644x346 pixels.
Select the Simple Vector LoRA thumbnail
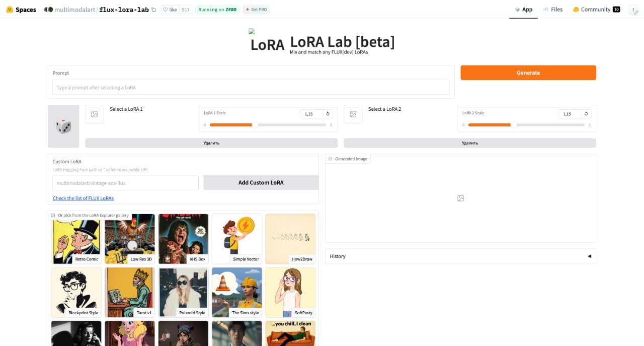[237, 239]
